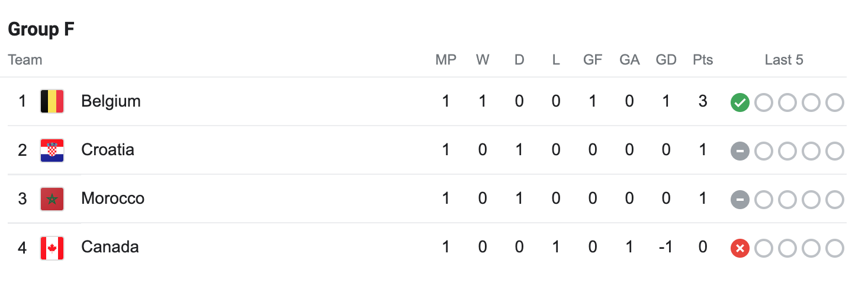Image resolution: width=868 pixels, height=282 pixels.
Task: Click the MP column header
Action: (446, 60)
